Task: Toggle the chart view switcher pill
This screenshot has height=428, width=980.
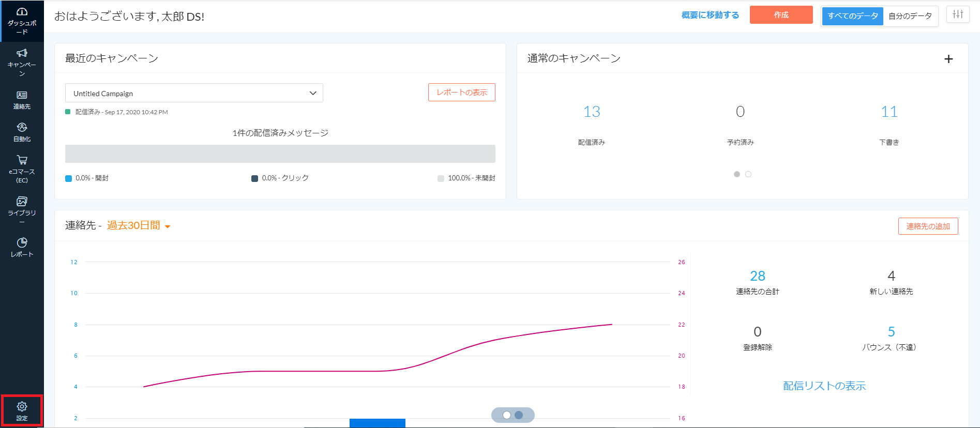Action: (x=512, y=415)
